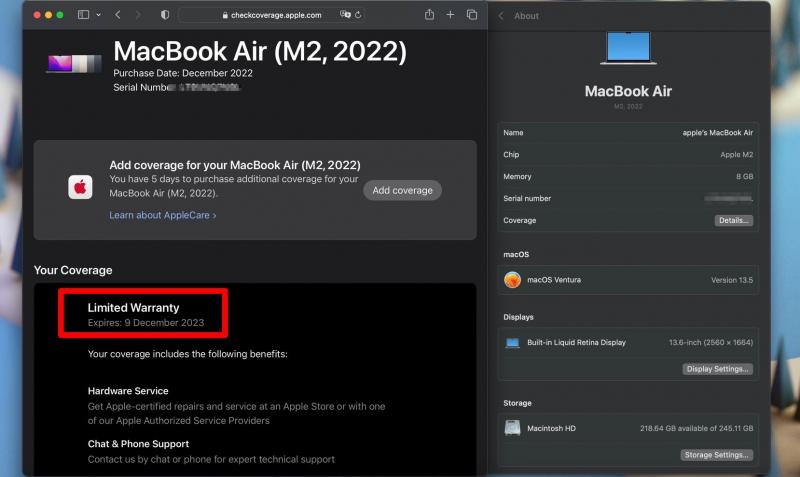Show the tab overview
This screenshot has width=800, height=477.
pos(472,15)
